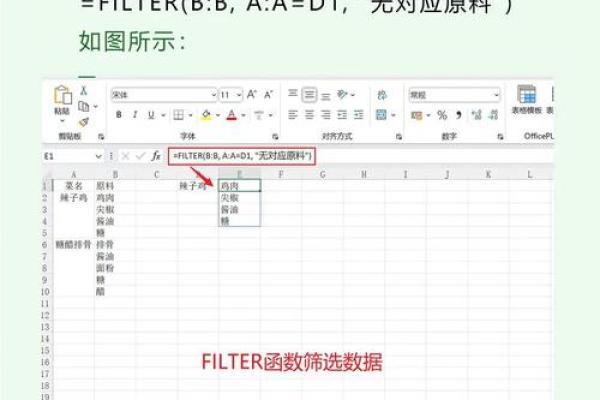Toggle Underline formatting
This screenshot has width=600, height=400.
(151, 115)
